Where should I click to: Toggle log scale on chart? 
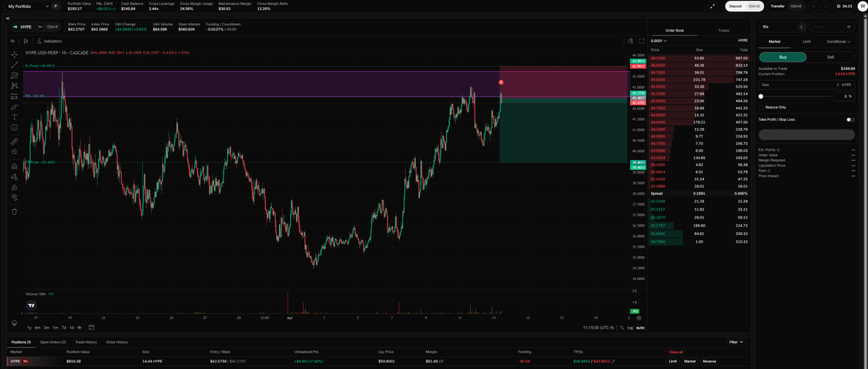[x=630, y=328]
